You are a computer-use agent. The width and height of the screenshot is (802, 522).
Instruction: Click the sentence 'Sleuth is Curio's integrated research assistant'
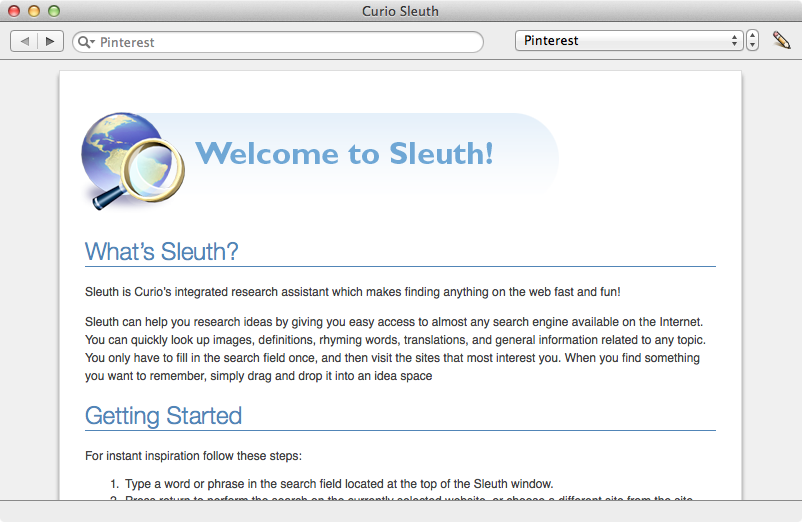[352, 292]
